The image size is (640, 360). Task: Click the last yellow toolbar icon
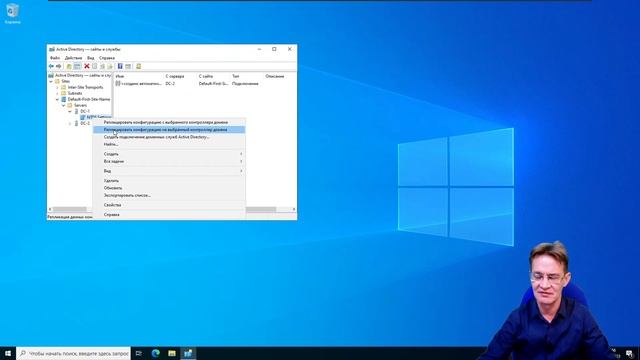[x=138, y=66]
